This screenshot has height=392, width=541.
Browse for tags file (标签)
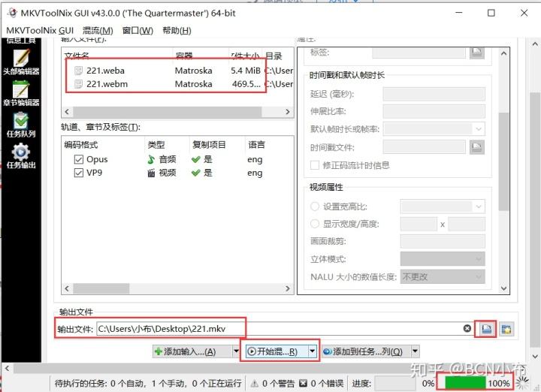477,52
